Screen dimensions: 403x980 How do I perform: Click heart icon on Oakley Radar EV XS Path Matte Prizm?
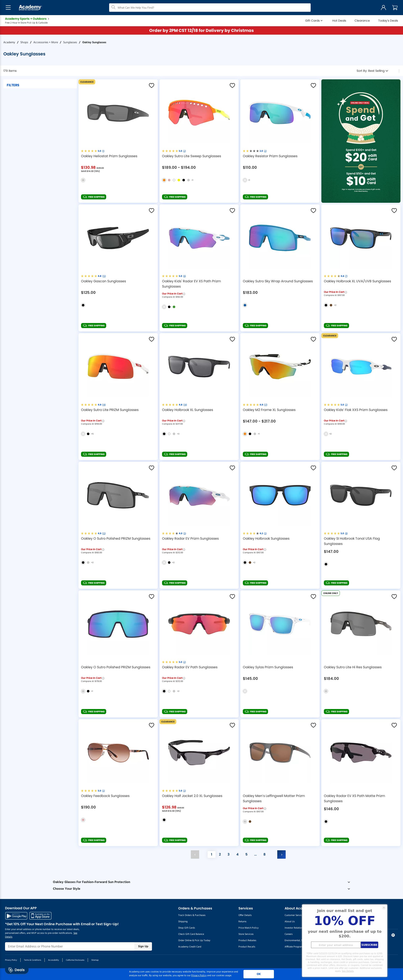pos(394,725)
